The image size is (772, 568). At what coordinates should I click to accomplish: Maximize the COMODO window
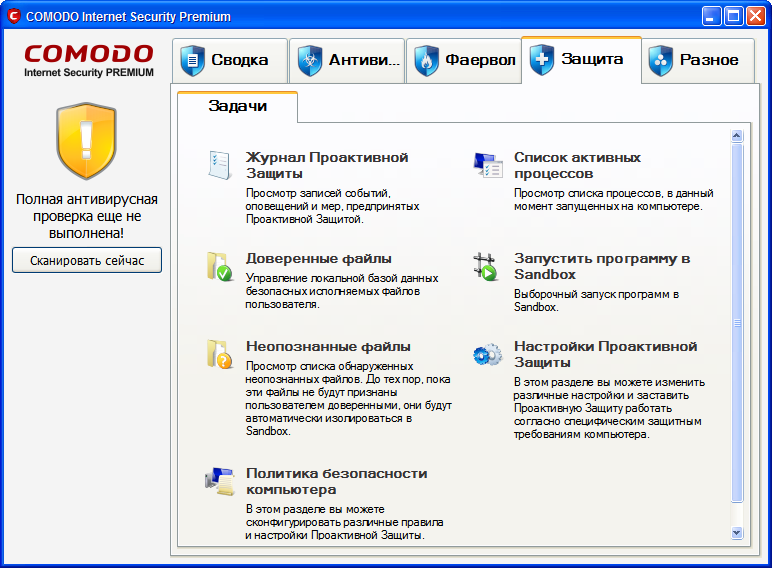(733, 16)
